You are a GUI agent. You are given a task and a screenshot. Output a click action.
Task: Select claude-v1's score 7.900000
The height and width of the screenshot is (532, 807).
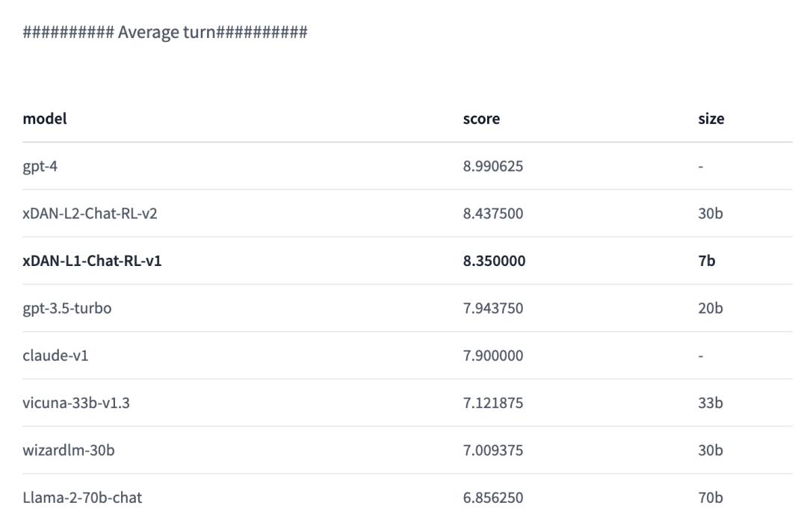point(493,356)
